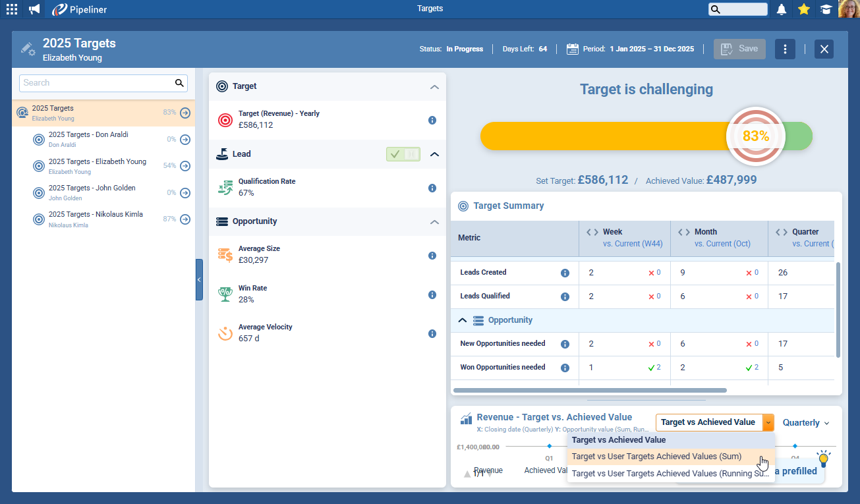This screenshot has width=860, height=504.
Task: Open the graduation cap learning icon
Action: pyautogui.click(x=825, y=9)
